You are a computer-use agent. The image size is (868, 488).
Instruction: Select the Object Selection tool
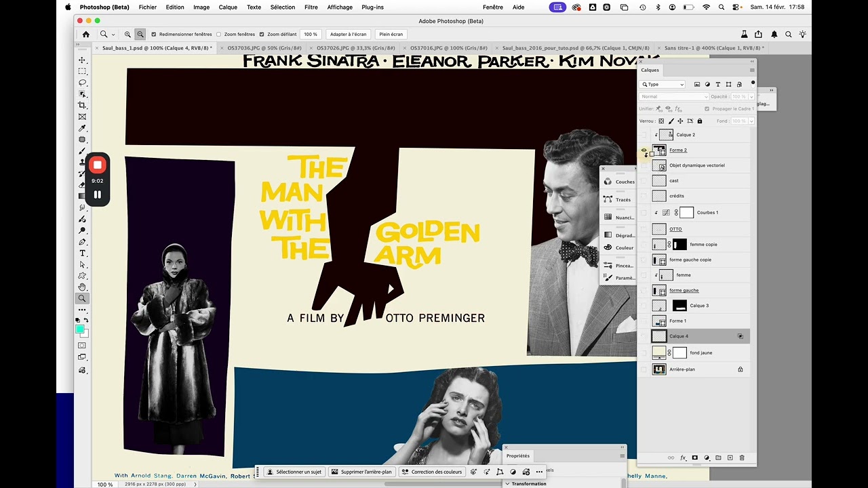(x=82, y=94)
